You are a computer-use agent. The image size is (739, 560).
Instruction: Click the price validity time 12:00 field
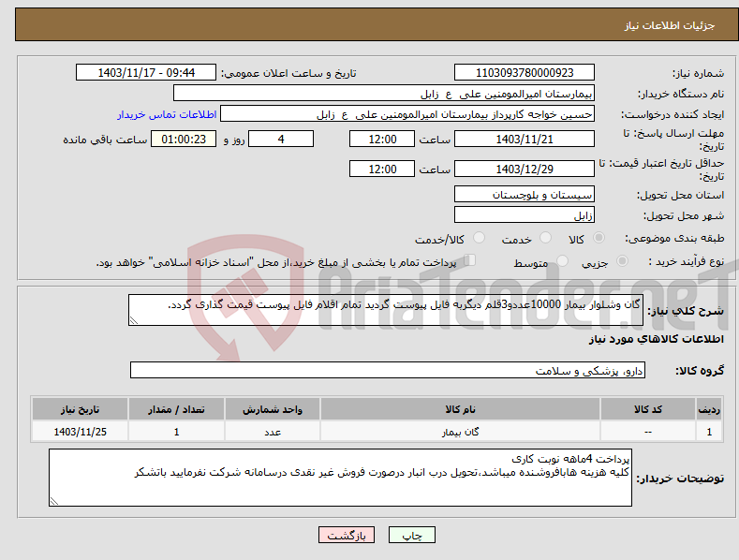[x=382, y=169]
